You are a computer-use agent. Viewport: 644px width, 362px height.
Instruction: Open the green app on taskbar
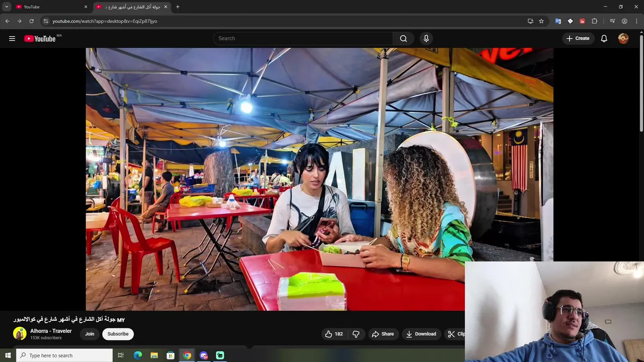coord(220,355)
